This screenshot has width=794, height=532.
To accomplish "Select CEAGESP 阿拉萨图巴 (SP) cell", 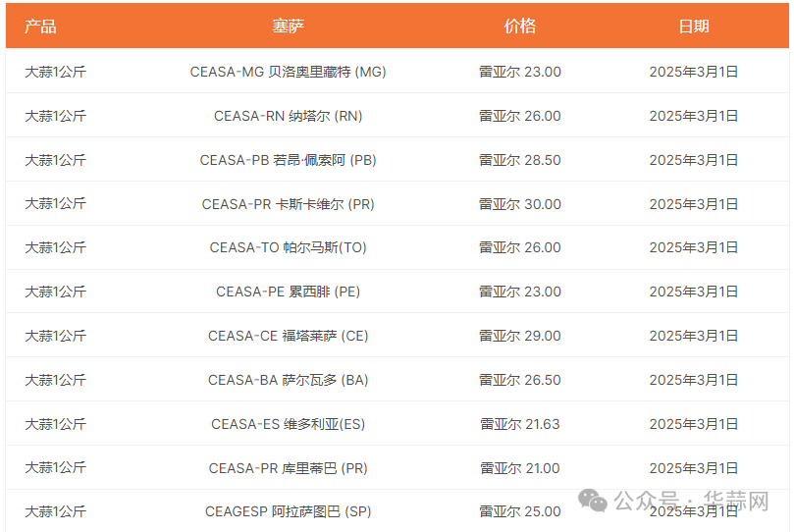I will pos(288,511).
